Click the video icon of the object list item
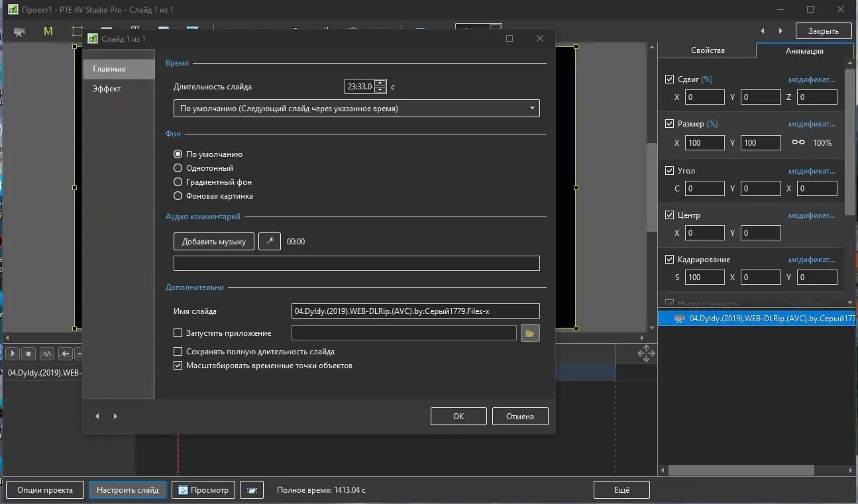 pyautogui.click(x=679, y=319)
